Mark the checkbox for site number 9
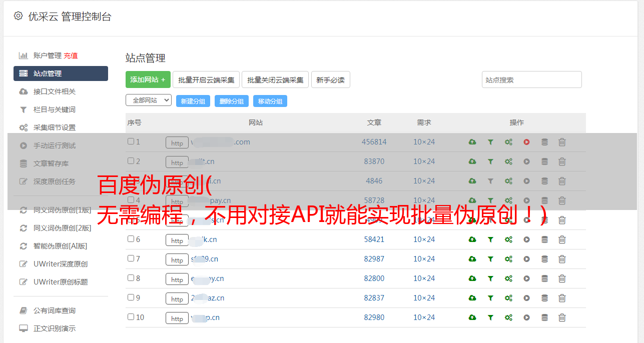 click(131, 297)
